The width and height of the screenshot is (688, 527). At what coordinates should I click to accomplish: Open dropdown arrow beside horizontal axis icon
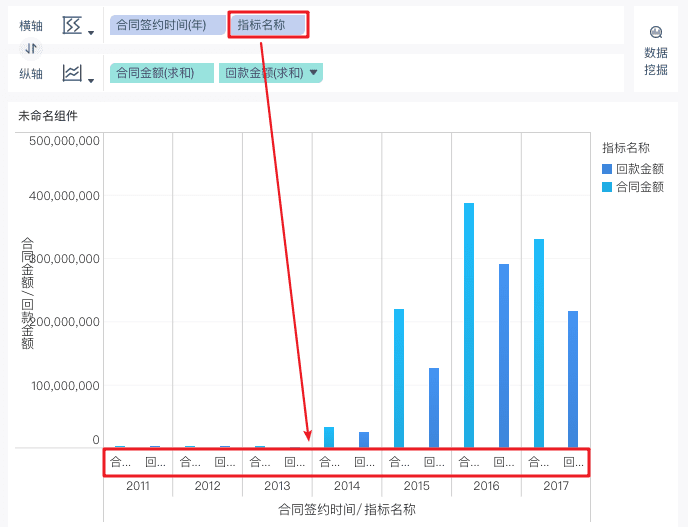point(91,33)
